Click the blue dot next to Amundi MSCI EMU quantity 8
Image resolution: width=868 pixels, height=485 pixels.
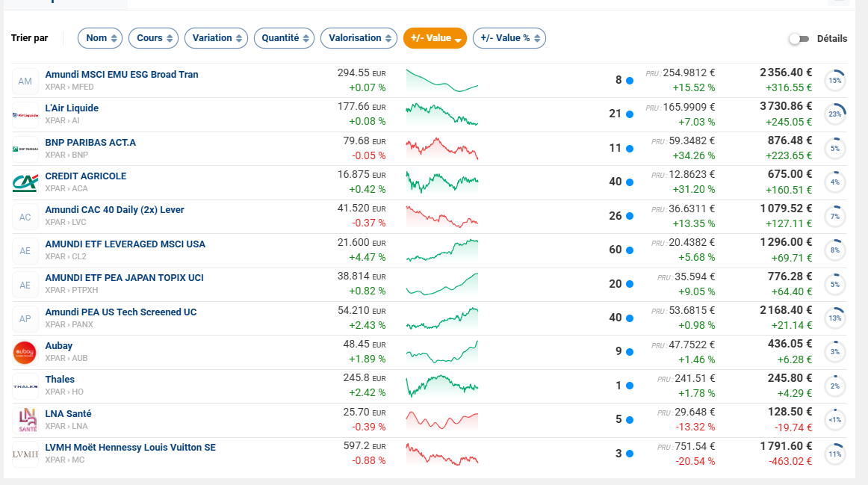coord(630,81)
